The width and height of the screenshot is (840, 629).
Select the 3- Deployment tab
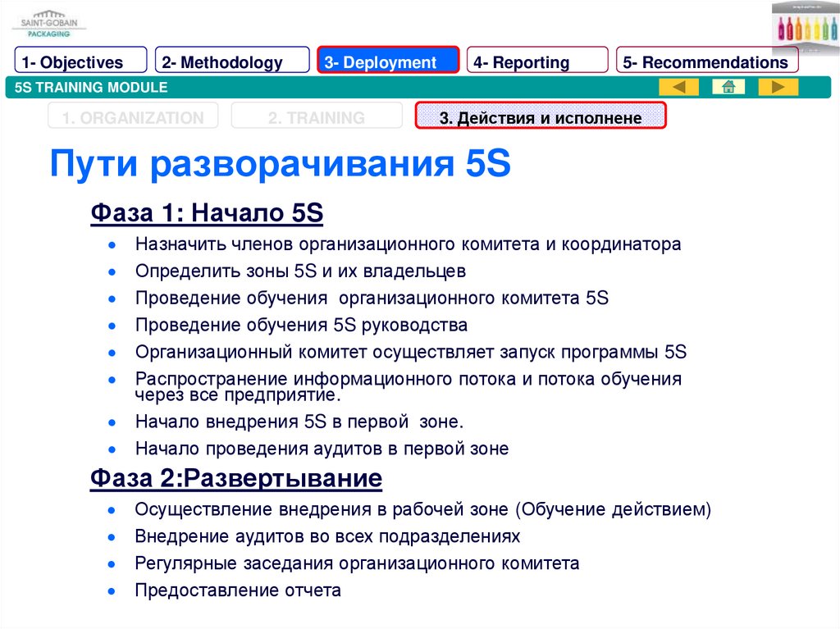point(388,62)
